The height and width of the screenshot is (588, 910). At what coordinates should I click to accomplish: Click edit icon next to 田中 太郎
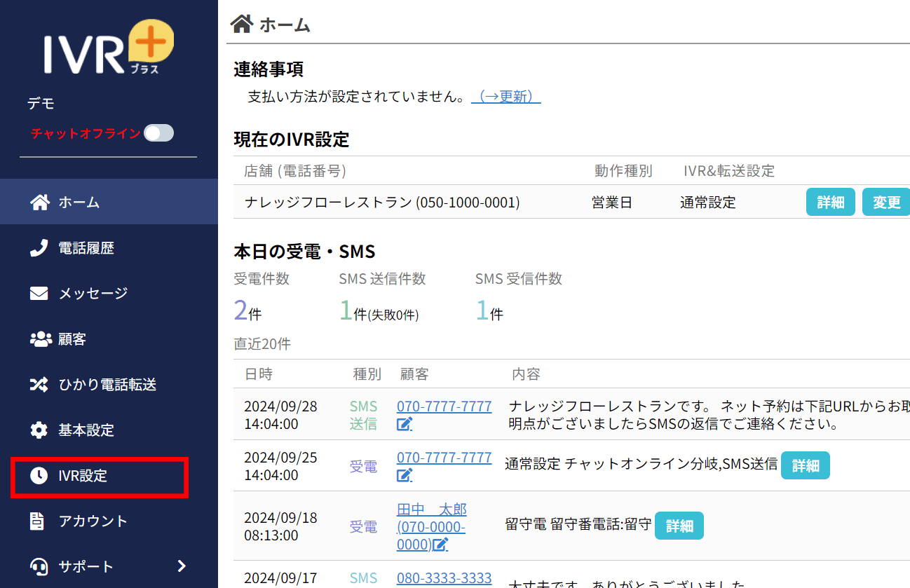[440, 545]
